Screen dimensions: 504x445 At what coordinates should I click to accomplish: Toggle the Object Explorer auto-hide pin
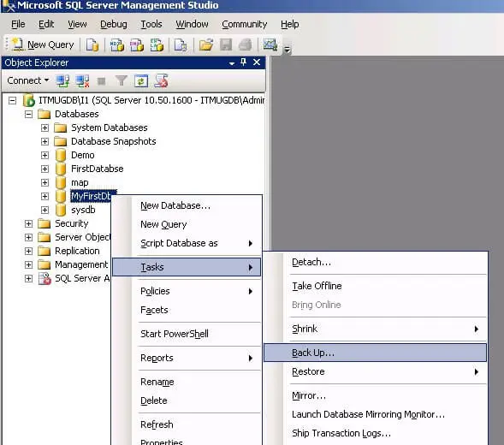[x=244, y=62]
